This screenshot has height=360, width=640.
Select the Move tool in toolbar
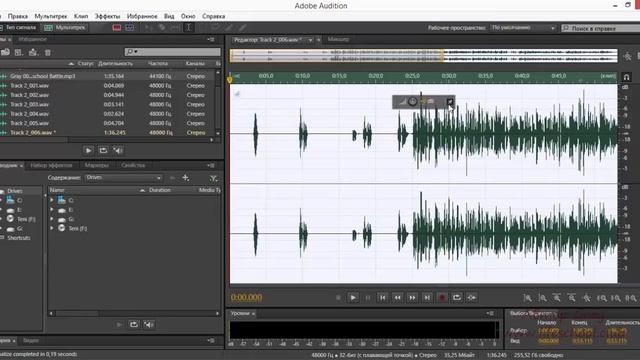148,28
